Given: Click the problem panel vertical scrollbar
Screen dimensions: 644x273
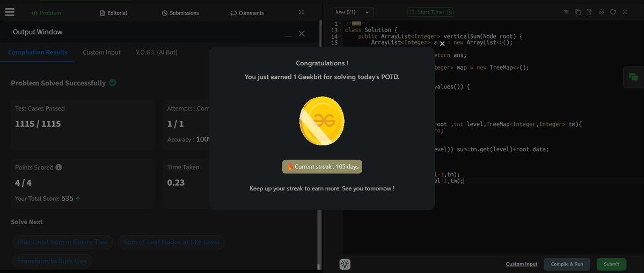Looking at the screenshot, I should (319, 145).
